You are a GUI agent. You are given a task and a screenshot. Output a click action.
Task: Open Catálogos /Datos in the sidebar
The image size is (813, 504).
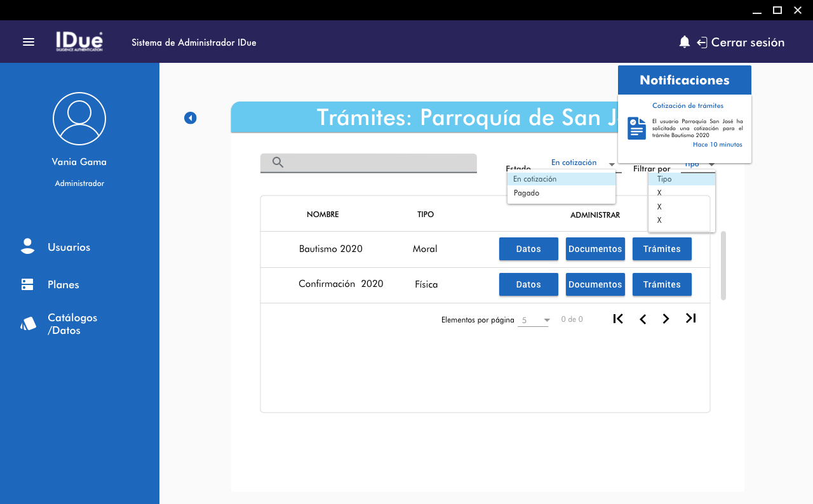tap(72, 324)
